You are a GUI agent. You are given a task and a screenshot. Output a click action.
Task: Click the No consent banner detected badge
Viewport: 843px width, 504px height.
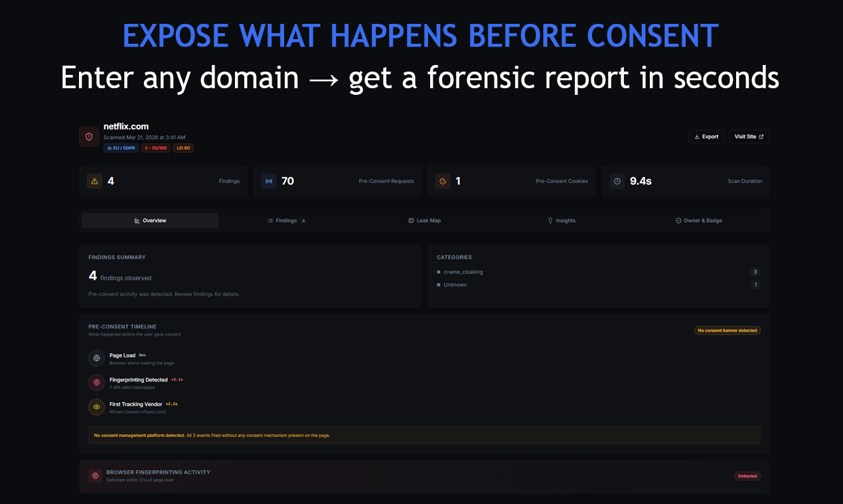click(x=728, y=330)
